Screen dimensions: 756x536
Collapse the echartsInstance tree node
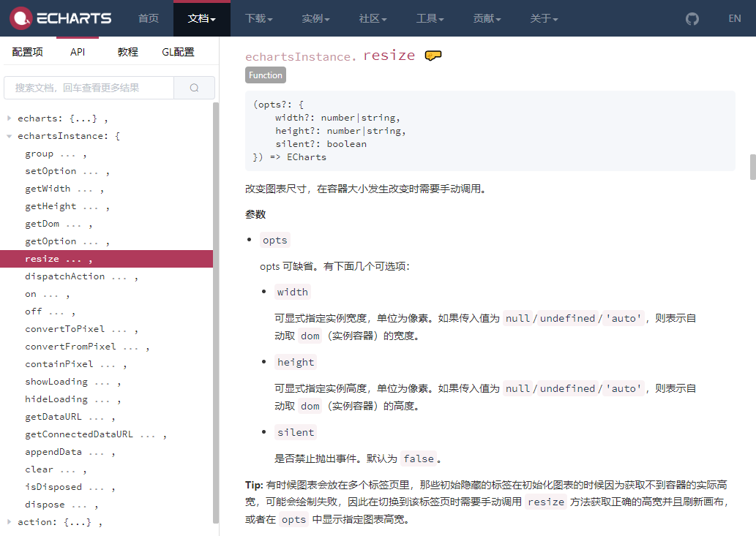(9, 135)
